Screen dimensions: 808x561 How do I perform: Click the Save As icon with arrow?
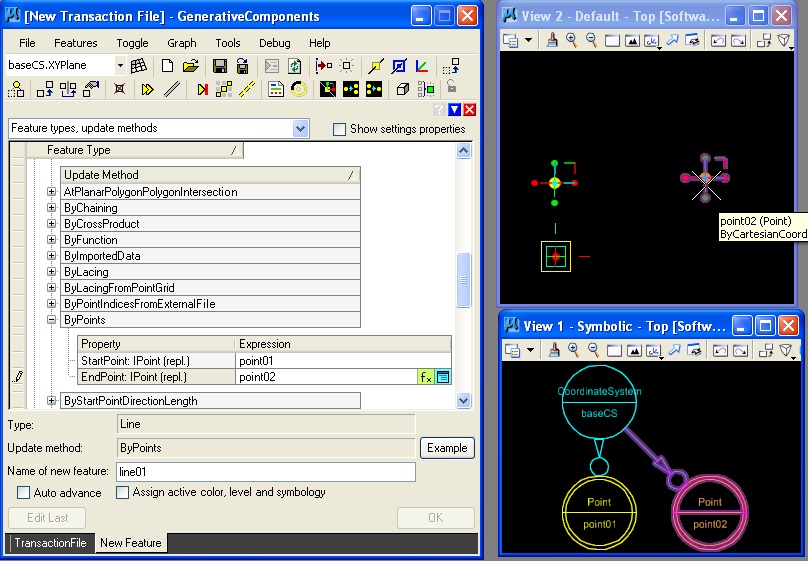point(242,65)
